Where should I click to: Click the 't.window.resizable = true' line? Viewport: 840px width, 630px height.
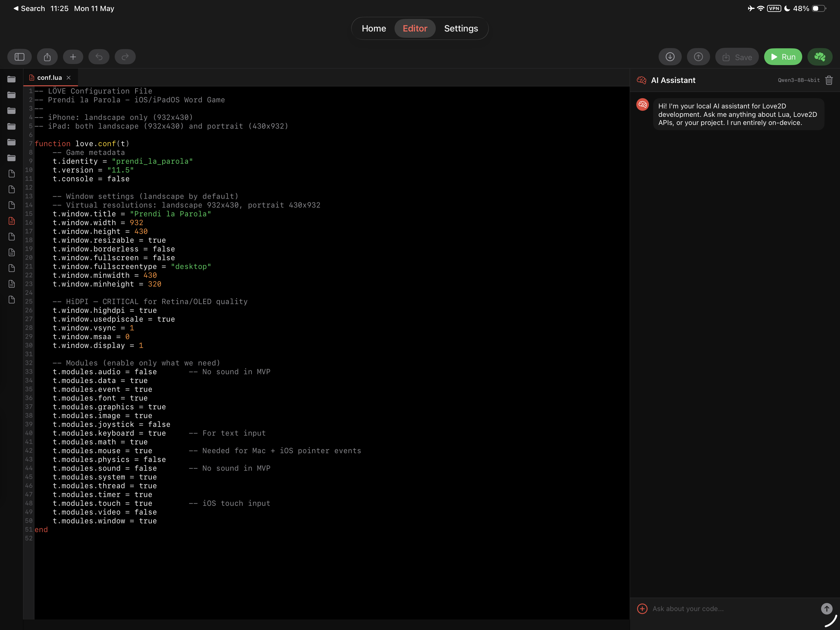tap(109, 240)
